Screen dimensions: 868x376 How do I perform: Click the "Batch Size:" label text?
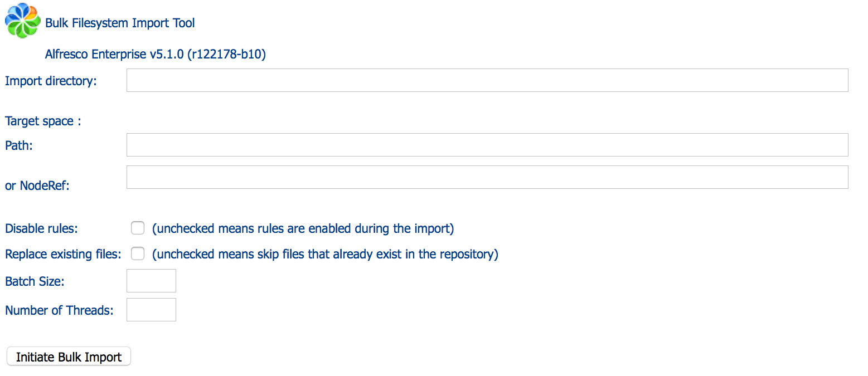[x=35, y=281]
